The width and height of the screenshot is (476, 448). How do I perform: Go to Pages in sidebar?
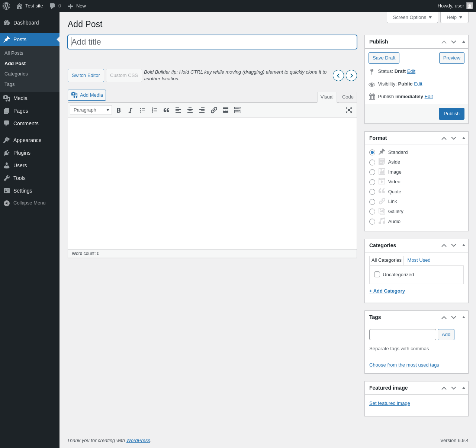[30, 111]
